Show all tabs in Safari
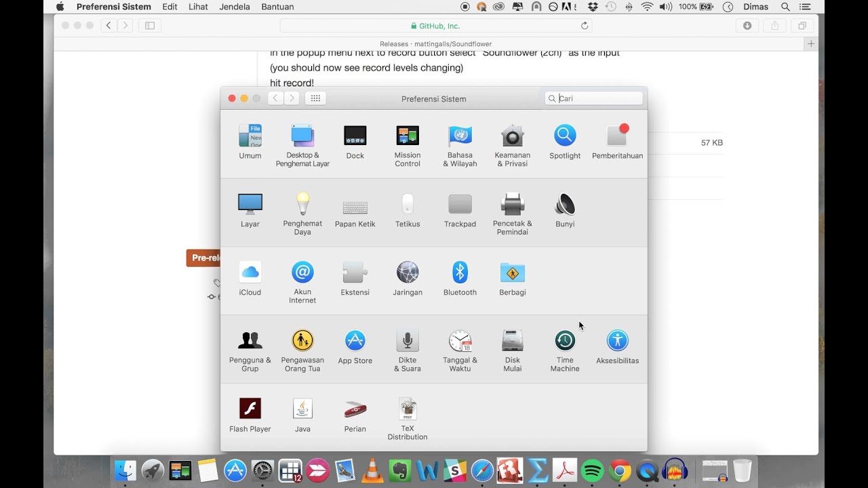Image resolution: width=868 pixels, height=488 pixels. (x=802, y=26)
